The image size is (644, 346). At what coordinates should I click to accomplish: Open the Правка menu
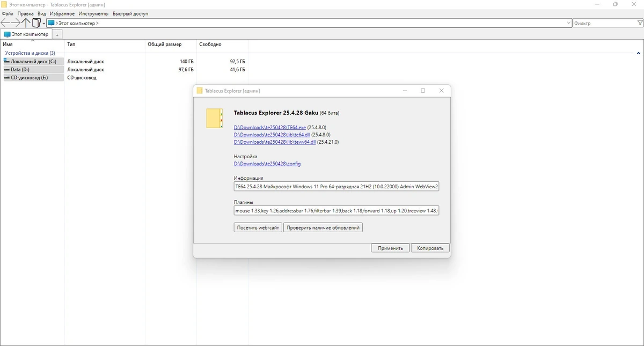point(25,13)
